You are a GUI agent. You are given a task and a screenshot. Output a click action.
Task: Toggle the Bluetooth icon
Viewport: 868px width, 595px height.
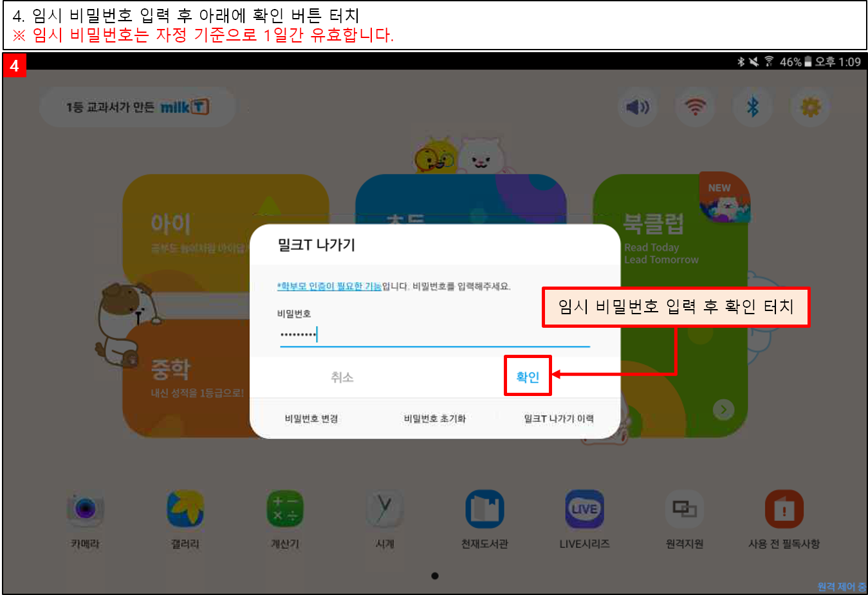pos(753,107)
